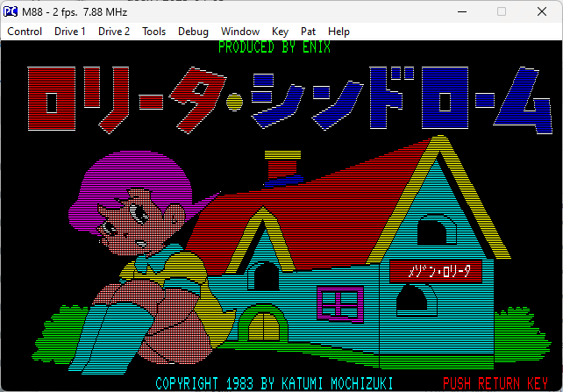
Task: Maximize the M88 emulator window
Action: click(x=502, y=12)
